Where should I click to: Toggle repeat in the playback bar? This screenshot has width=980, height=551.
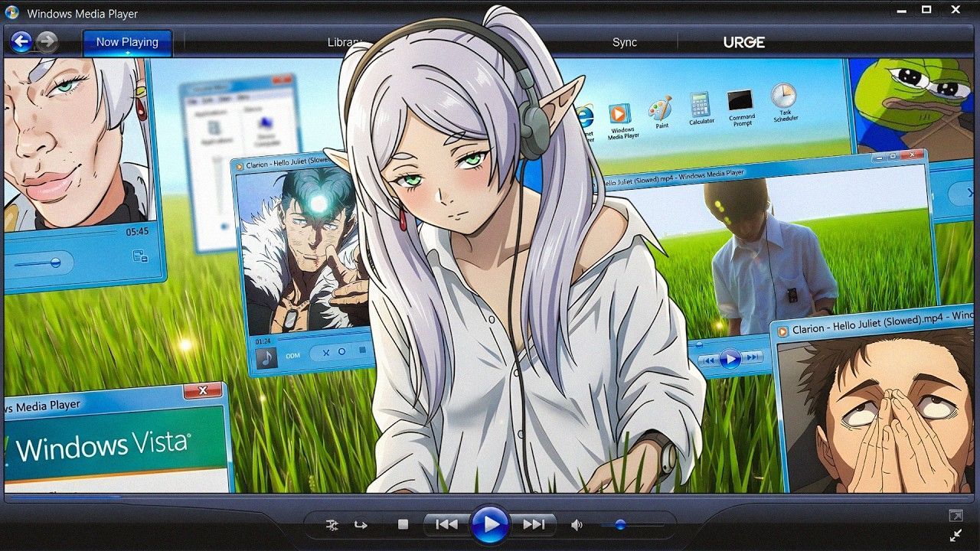pos(361,525)
